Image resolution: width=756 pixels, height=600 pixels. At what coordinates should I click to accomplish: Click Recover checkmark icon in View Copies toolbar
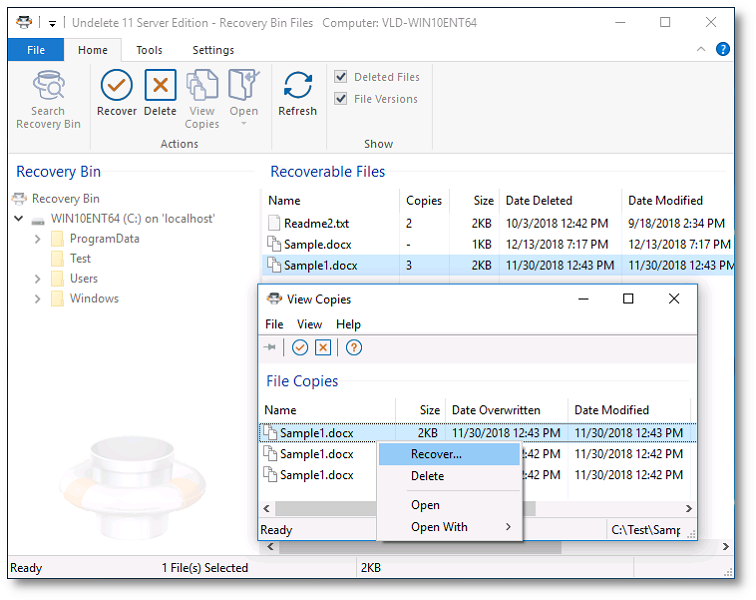[x=299, y=347]
